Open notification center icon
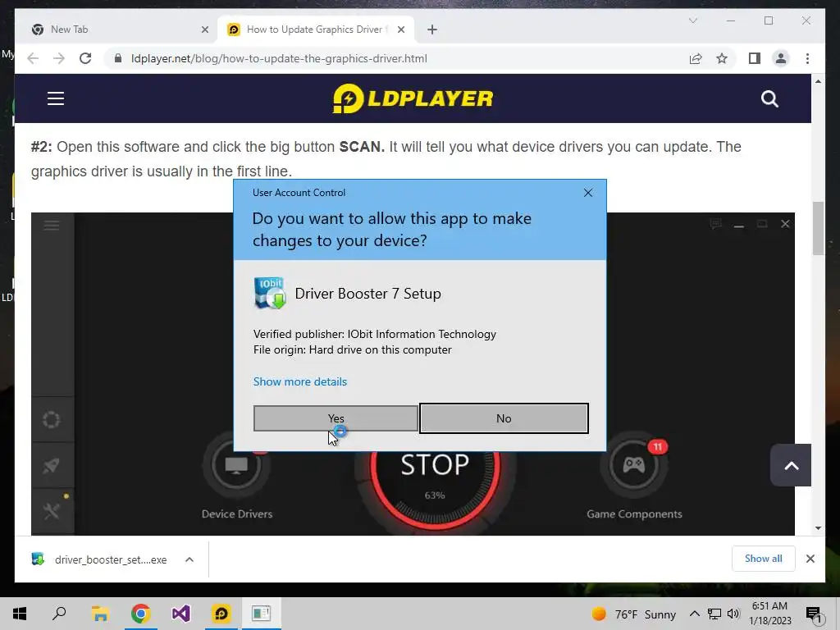Image resolution: width=840 pixels, height=630 pixels. pos(814,614)
